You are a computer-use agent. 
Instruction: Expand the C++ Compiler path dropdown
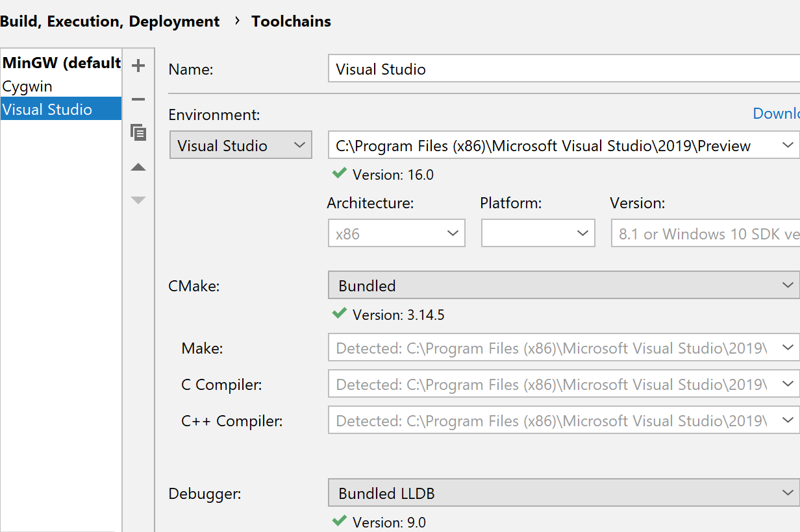click(x=788, y=421)
